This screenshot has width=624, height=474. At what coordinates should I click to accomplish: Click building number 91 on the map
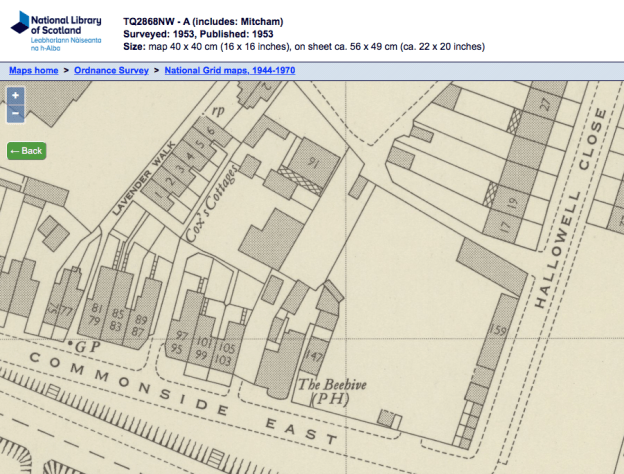[312, 158]
